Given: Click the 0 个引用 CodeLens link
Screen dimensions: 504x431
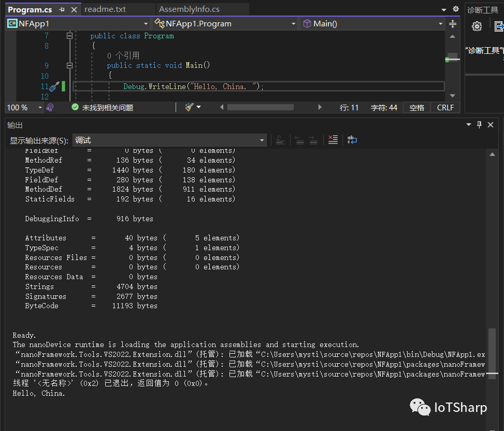Looking at the screenshot, I should [123, 55].
